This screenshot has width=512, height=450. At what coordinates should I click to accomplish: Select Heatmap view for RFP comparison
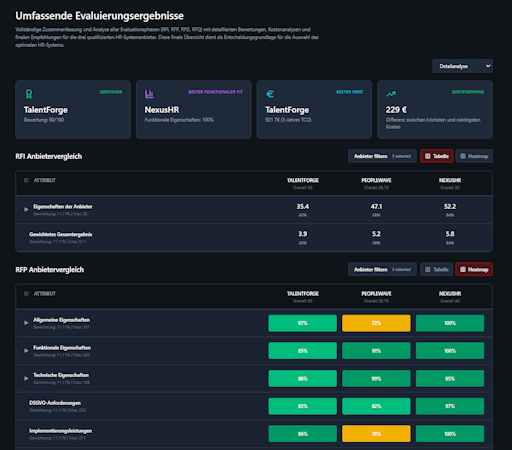tap(474, 269)
